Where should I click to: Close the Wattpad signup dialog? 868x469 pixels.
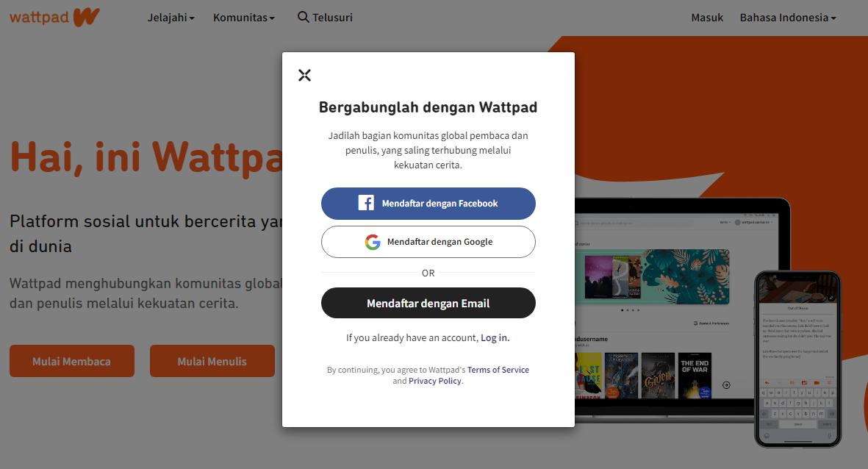(x=304, y=75)
